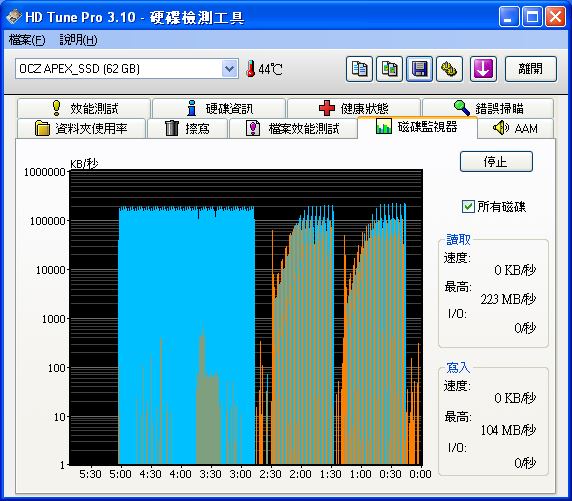Screen dimensions: 572x501
Task: Toggle the 所有磁碟 checkbox
Action: point(468,207)
